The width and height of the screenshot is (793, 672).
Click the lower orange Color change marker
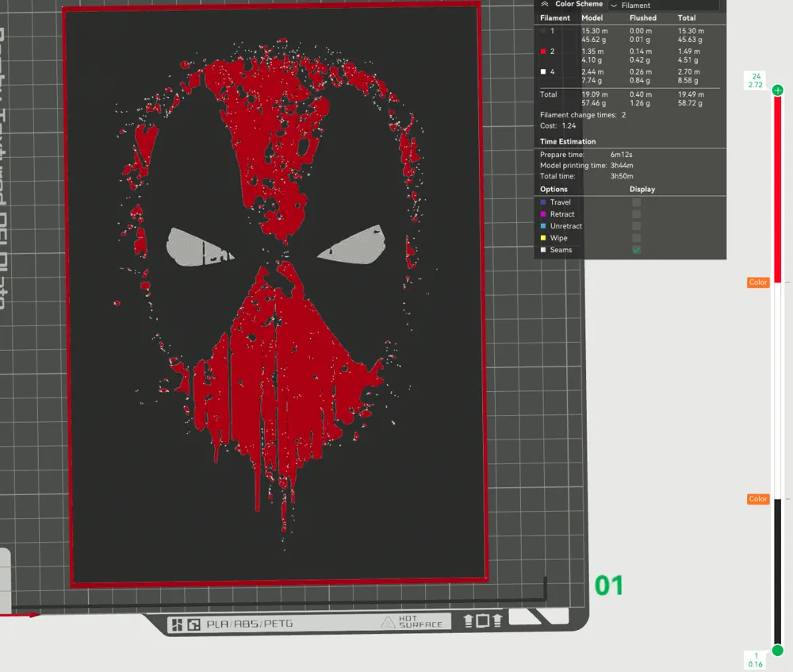(x=758, y=499)
